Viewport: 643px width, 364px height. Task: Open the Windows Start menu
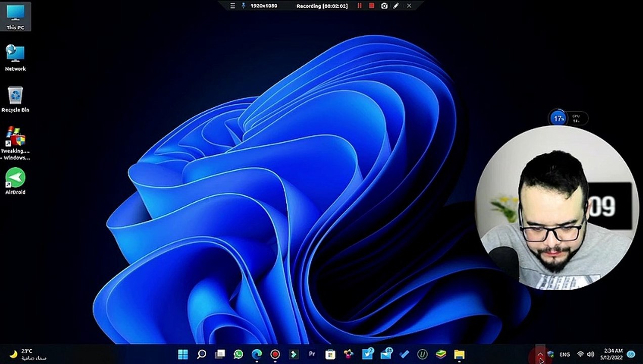point(183,354)
